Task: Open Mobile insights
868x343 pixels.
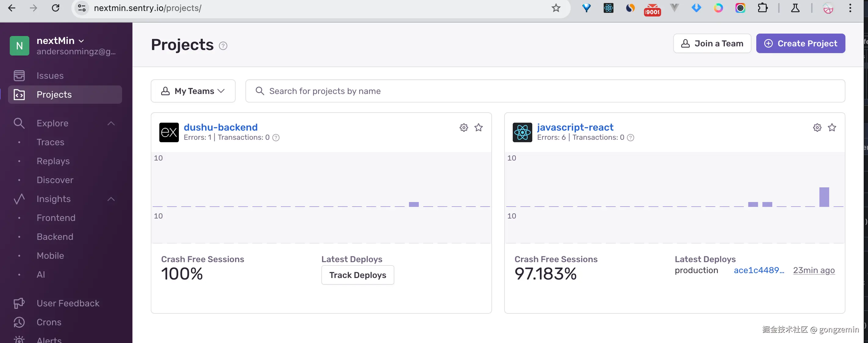Action: [x=50, y=255]
